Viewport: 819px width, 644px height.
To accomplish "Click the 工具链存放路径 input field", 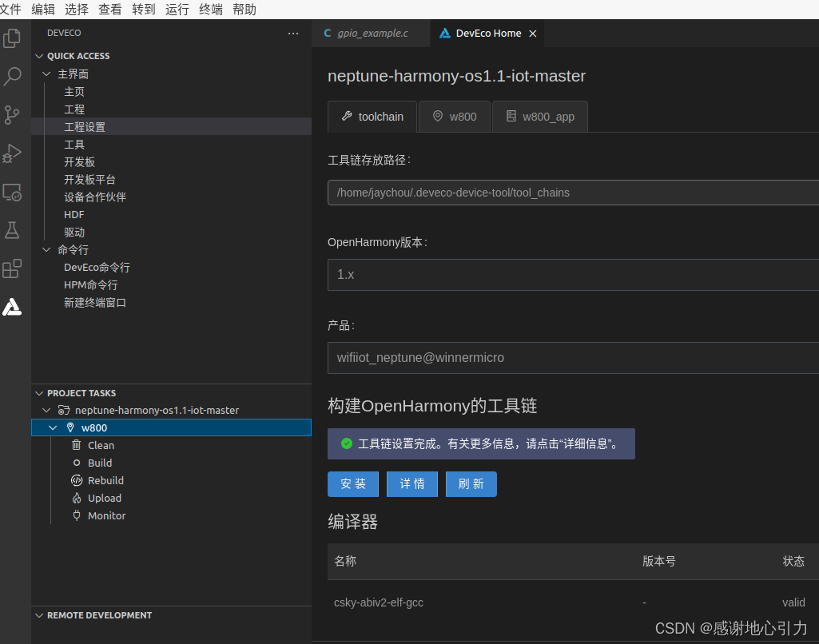I will pos(573,193).
